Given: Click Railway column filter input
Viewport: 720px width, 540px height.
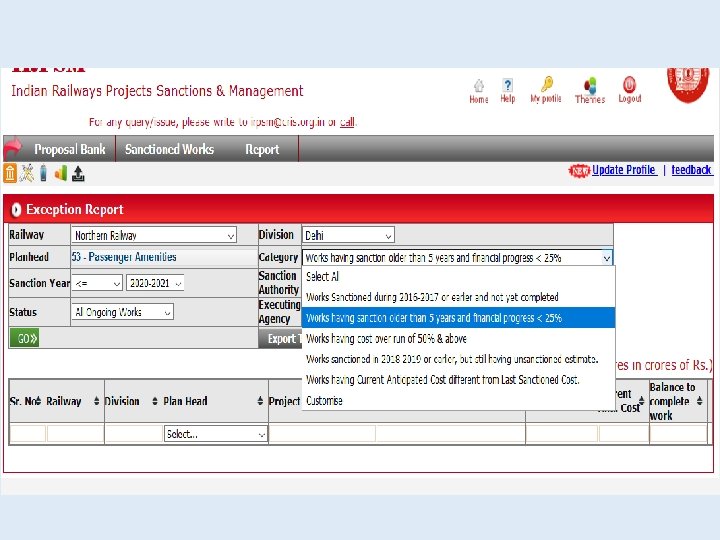Looking at the screenshot, I should point(75,434).
